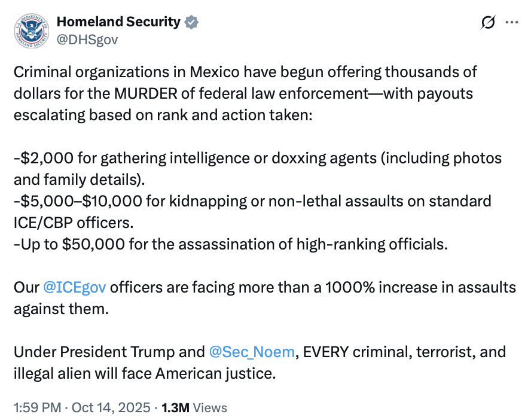Click the gray verified checkmark badge
531x420 pixels.
coord(191,22)
